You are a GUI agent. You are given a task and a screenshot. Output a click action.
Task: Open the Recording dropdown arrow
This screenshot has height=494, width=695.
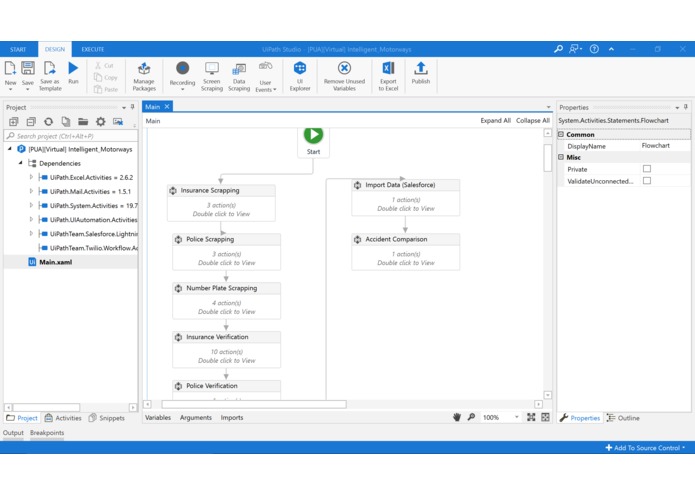coord(182,89)
